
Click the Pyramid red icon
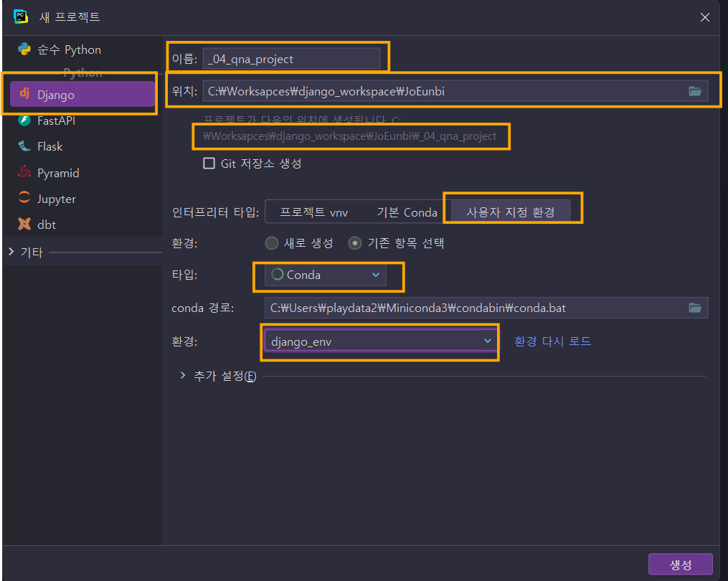(x=24, y=172)
